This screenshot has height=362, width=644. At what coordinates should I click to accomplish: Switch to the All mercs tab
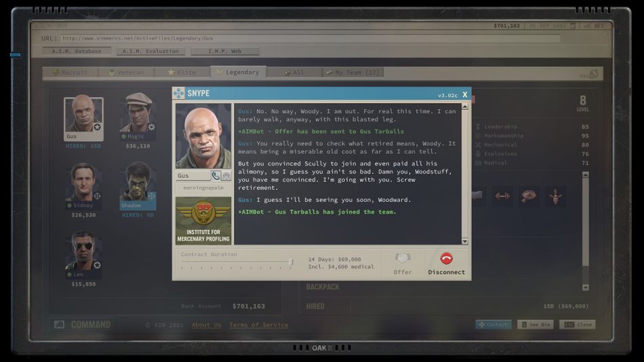(x=294, y=73)
